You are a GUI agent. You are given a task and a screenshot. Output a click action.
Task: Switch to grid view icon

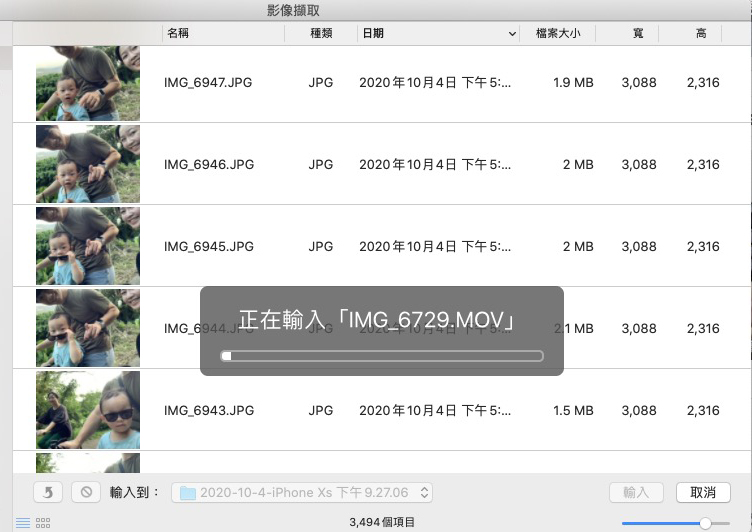click(43, 522)
